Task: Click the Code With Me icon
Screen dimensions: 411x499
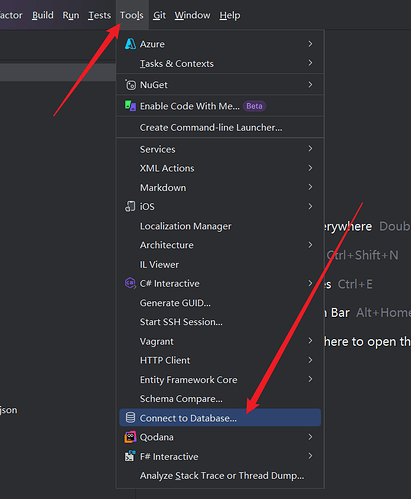Action: click(130, 106)
